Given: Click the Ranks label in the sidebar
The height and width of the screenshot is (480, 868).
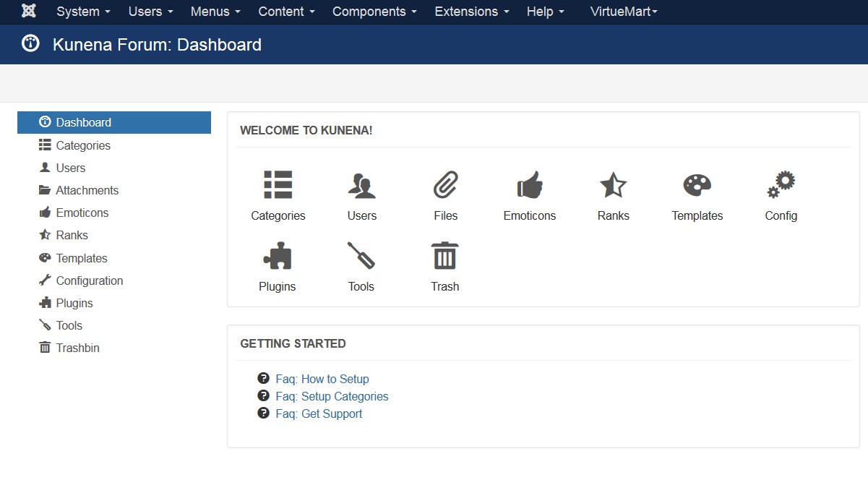Looking at the screenshot, I should pyautogui.click(x=72, y=235).
